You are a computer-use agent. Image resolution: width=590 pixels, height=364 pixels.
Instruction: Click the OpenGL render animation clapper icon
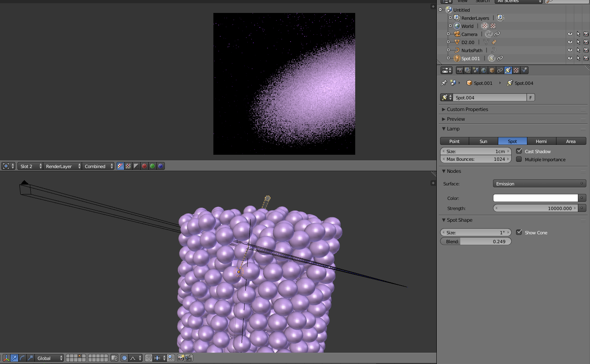(189, 358)
